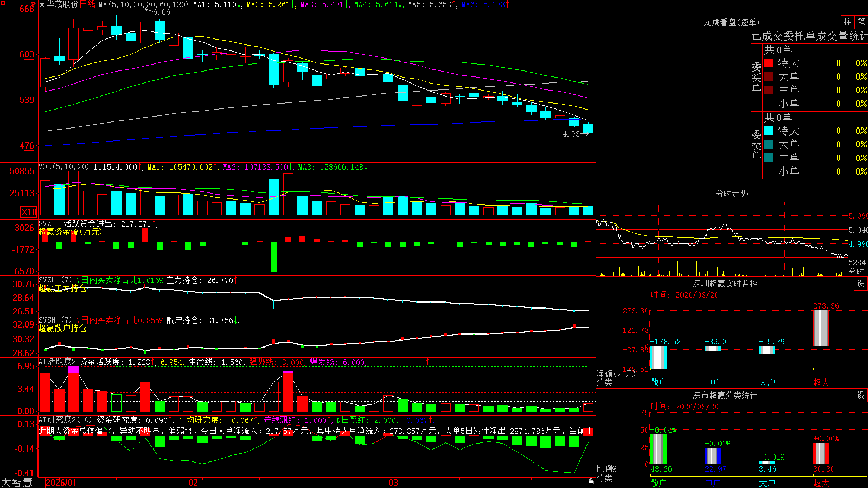
Task: Click 共 0单 row under 委卖单
Action: click(778, 118)
